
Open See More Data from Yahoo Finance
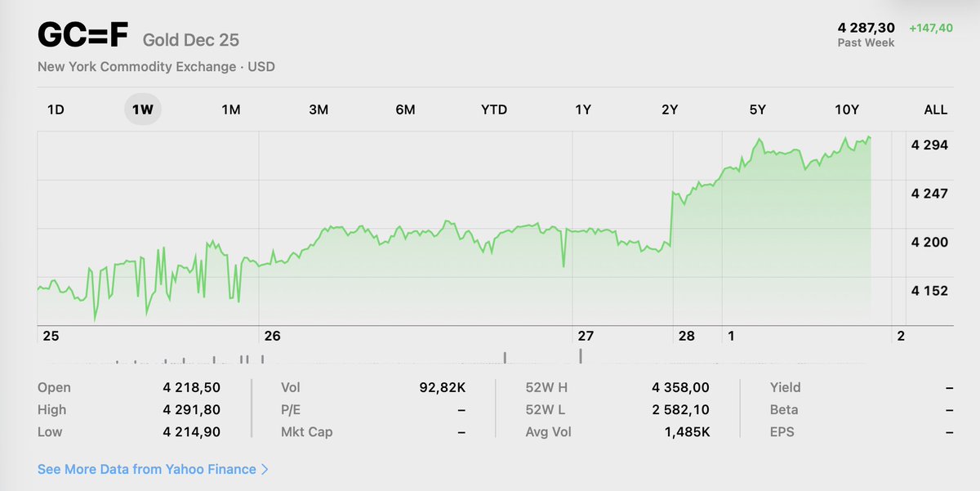point(147,470)
